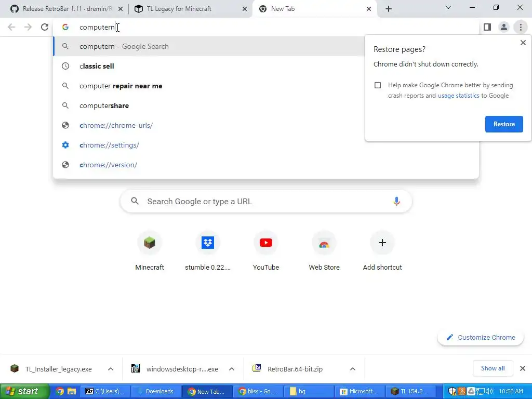Switch to TL Legacy for Minecraft tab

point(190,9)
